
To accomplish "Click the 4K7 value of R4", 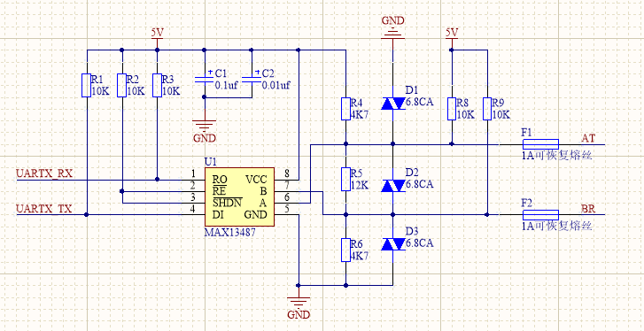I will point(361,115).
